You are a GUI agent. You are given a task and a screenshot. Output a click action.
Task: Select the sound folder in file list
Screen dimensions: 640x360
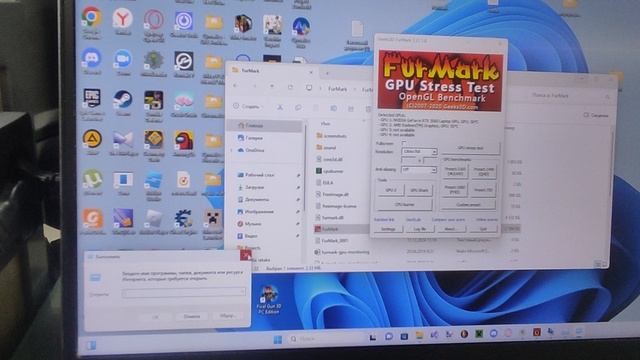coord(327,147)
